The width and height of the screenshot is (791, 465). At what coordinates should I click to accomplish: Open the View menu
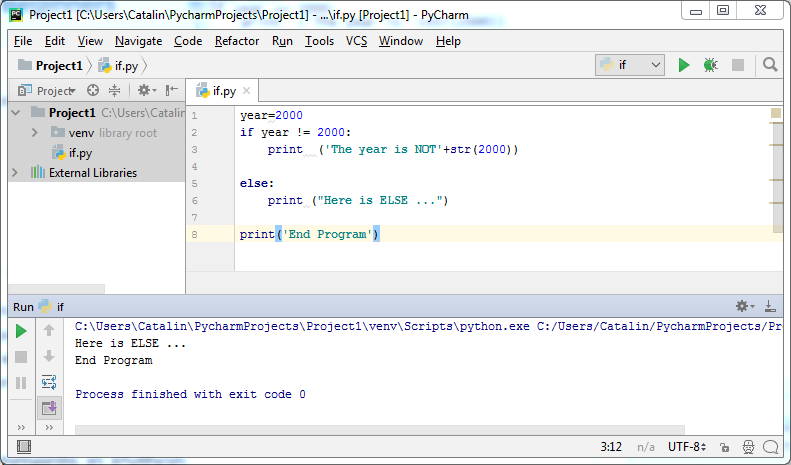coord(90,41)
